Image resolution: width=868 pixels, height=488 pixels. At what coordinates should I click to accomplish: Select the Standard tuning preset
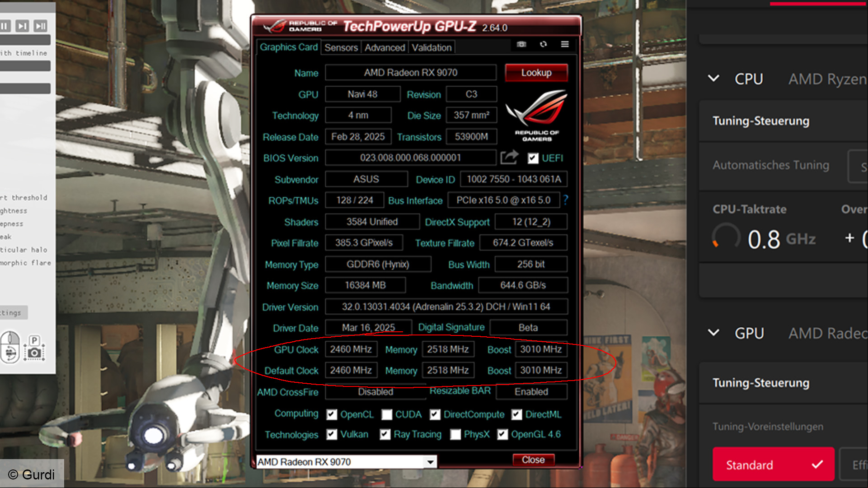(x=773, y=465)
